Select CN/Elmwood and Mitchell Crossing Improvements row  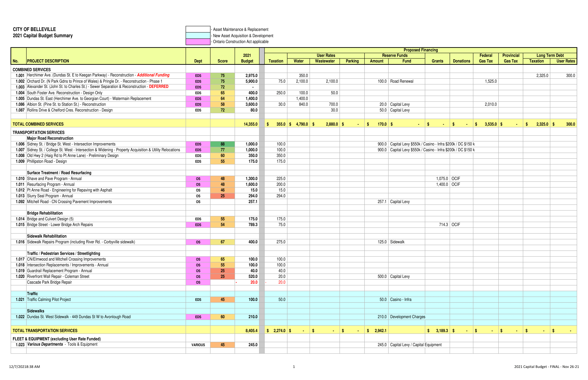66,259
